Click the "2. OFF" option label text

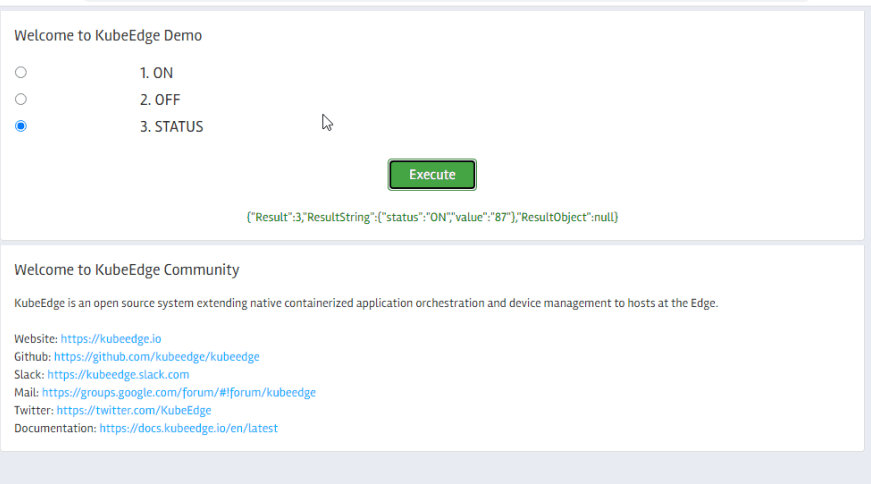(160, 100)
